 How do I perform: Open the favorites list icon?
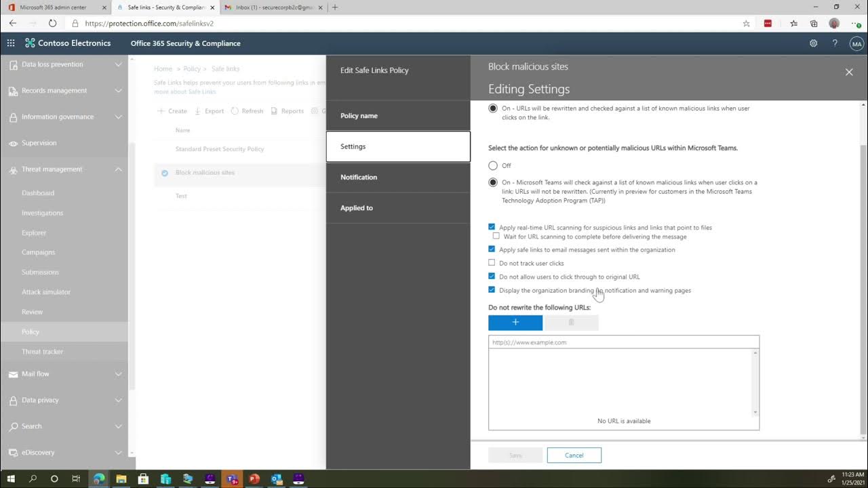[x=793, y=23]
